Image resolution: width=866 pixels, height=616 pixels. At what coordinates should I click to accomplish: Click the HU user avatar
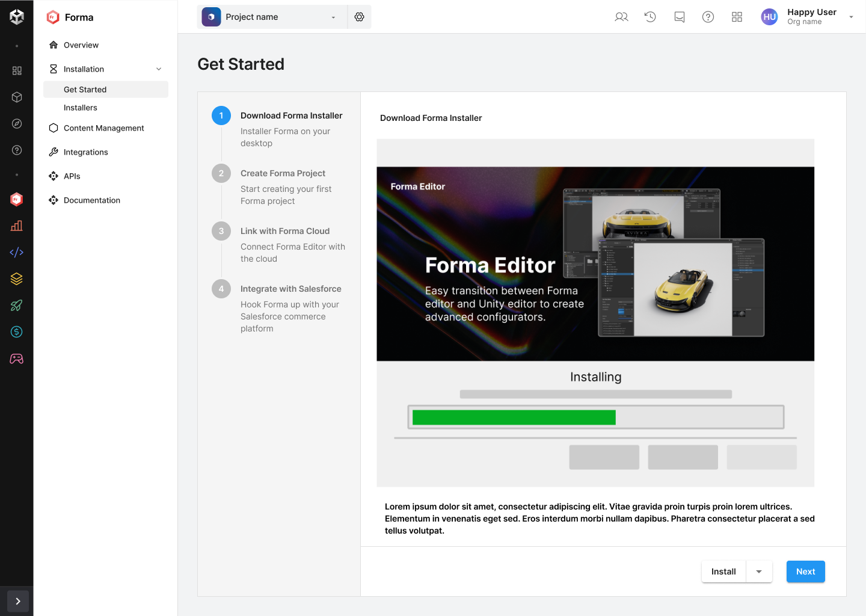click(770, 17)
